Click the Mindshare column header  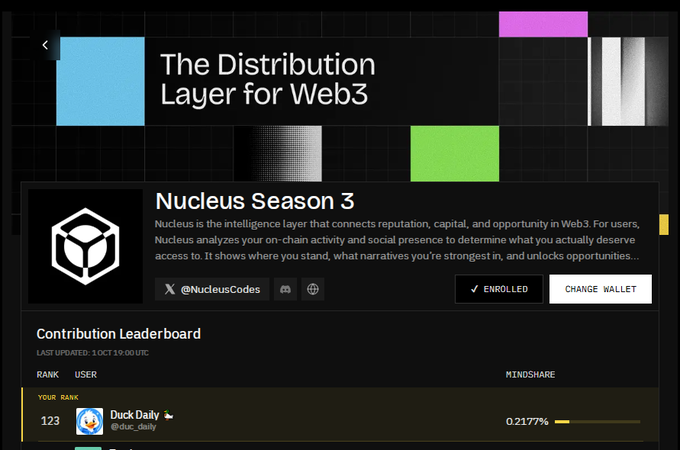tap(530, 375)
